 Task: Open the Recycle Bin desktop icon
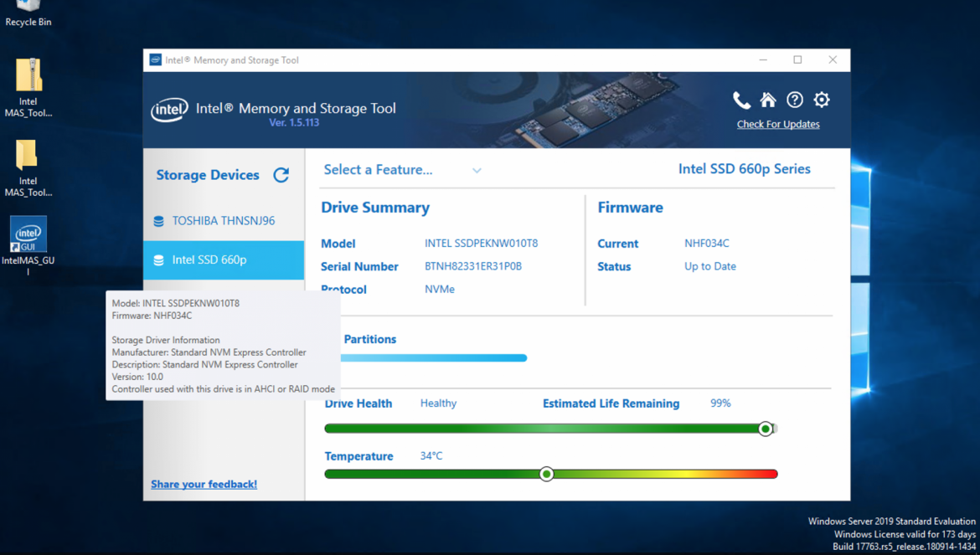[x=28, y=13]
